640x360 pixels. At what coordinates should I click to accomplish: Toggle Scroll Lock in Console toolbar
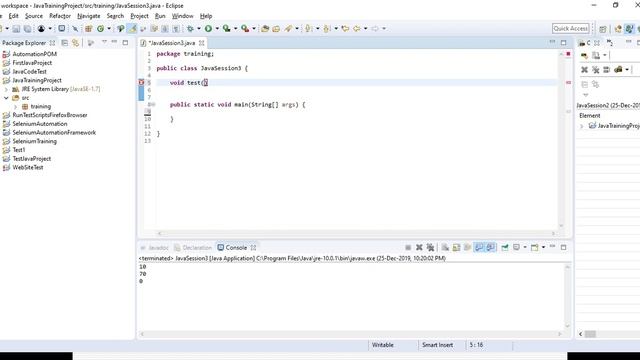[456, 247]
